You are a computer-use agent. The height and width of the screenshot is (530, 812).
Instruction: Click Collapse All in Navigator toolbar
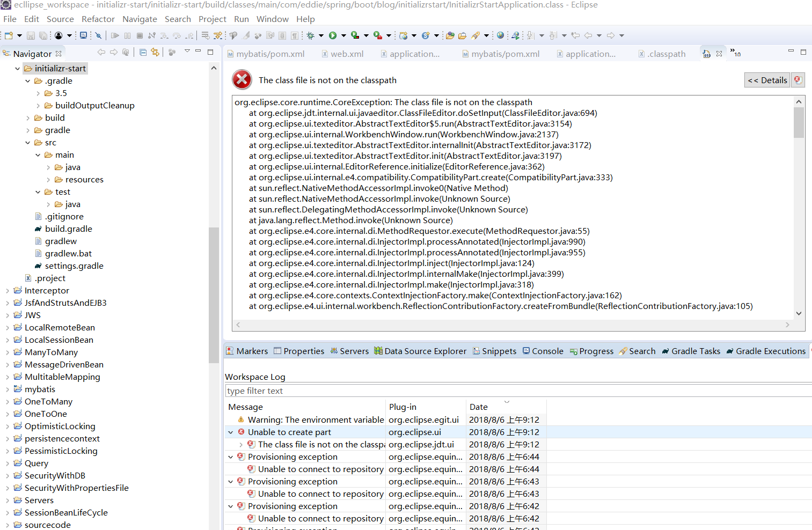tap(143, 52)
